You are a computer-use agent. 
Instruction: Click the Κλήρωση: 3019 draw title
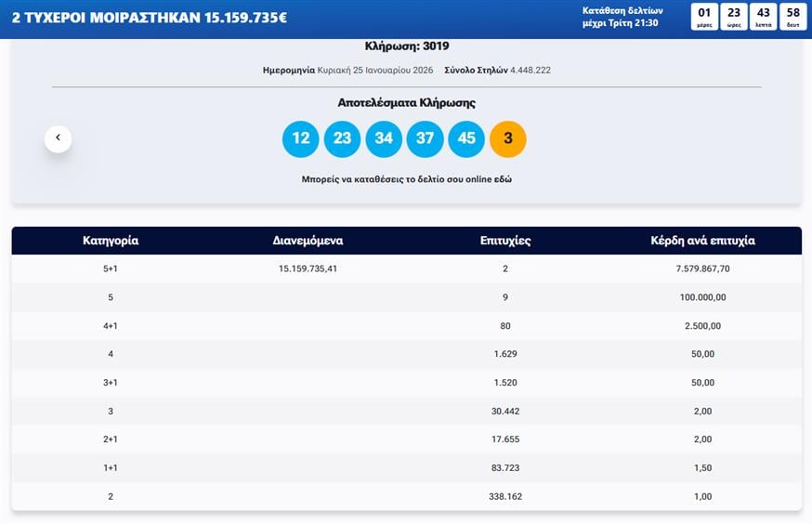[x=406, y=46]
